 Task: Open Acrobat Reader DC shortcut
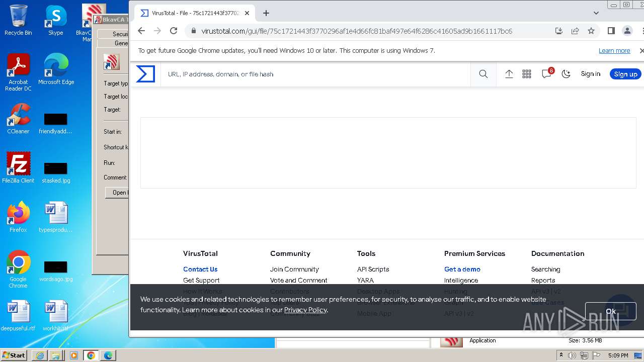coord(18,72)
